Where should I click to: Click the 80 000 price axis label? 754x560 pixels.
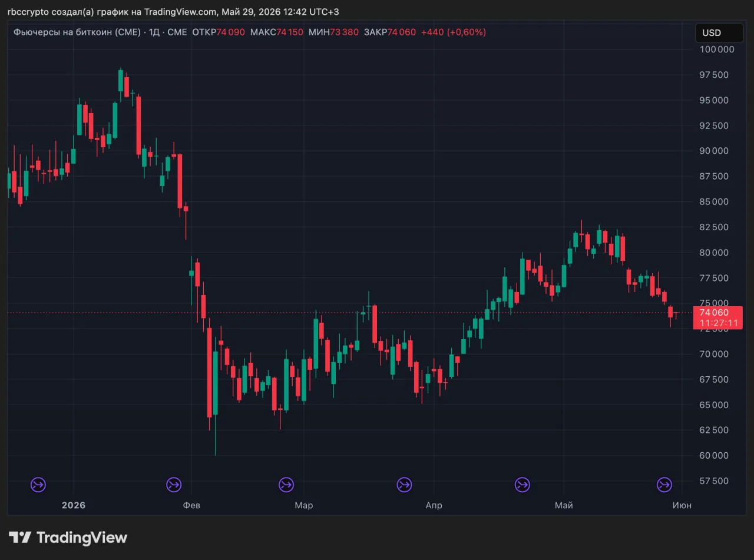tap(715, 253)
